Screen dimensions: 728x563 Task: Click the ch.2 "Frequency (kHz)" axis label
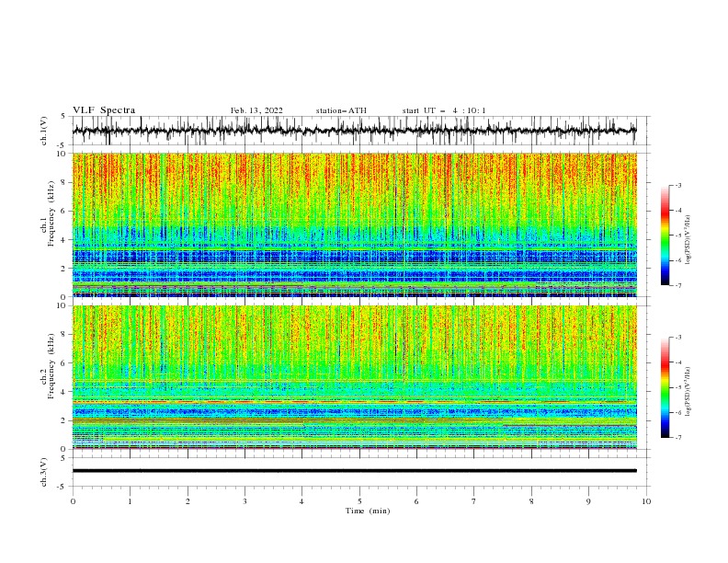click(x=51, y=366)
